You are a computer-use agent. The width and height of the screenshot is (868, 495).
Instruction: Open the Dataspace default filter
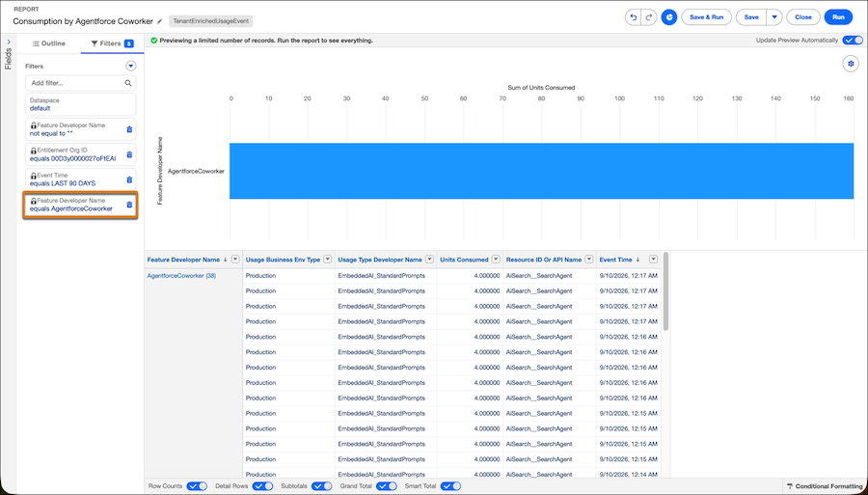click(80, 104)
